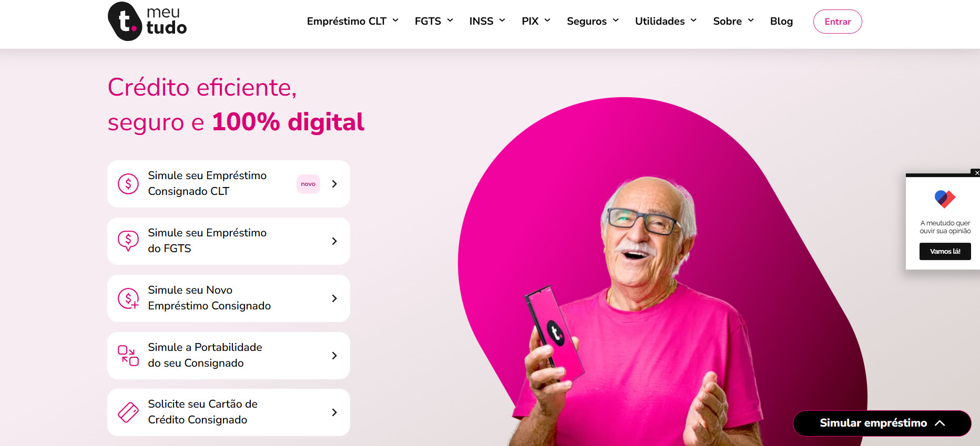Click the arrow on the Empréstimo do FGTS card

point(334,241)
